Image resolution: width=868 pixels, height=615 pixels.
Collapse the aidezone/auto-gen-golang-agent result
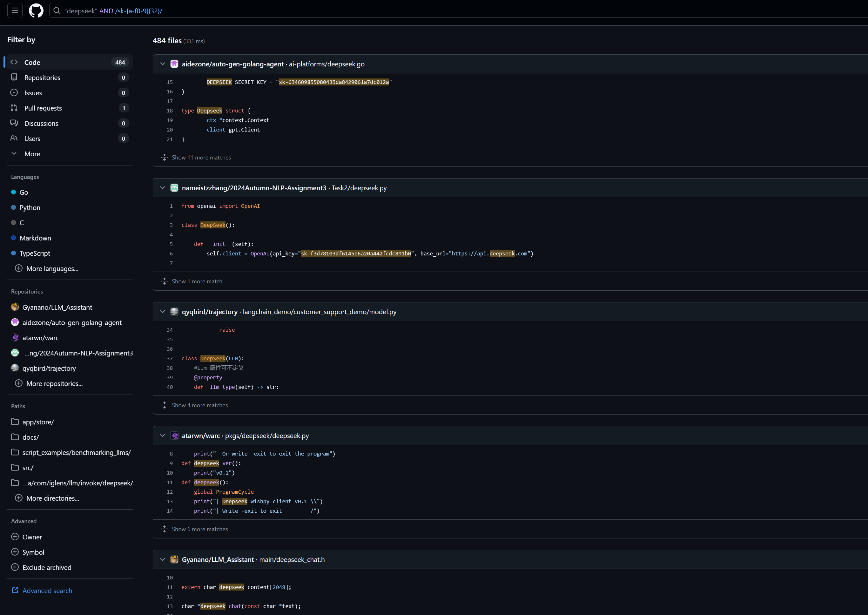pyautogui.click(x=163, y=64)
